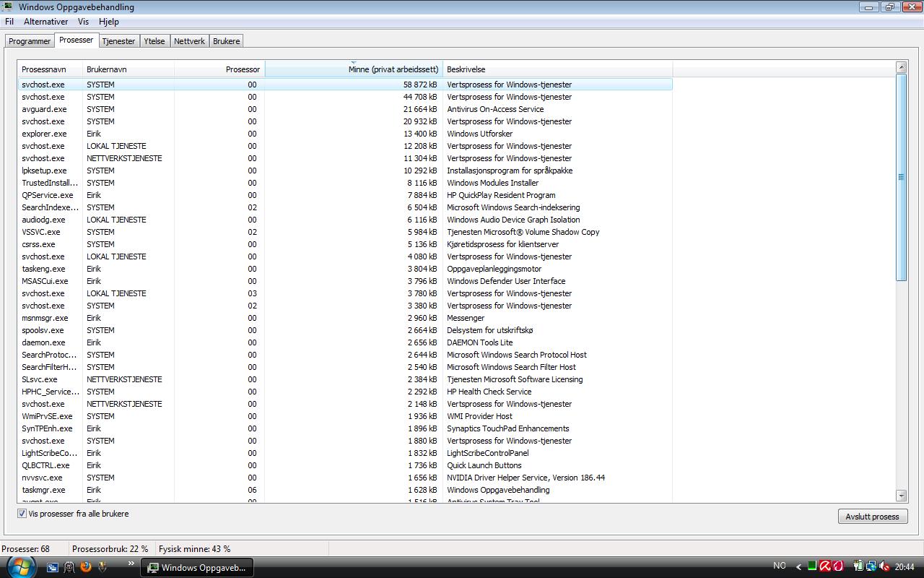Select the msnmsgr.exe process
This screenshot has width=924, height=578.
click(345, 318)
